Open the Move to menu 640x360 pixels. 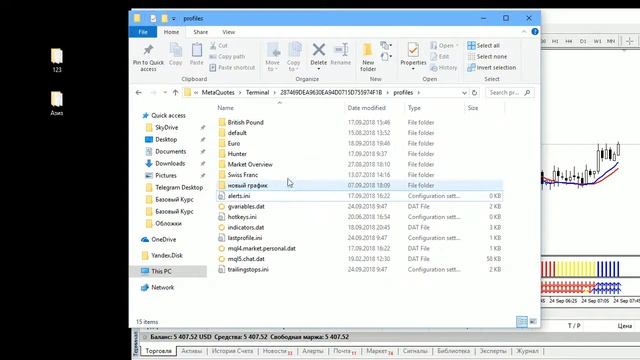273,57
